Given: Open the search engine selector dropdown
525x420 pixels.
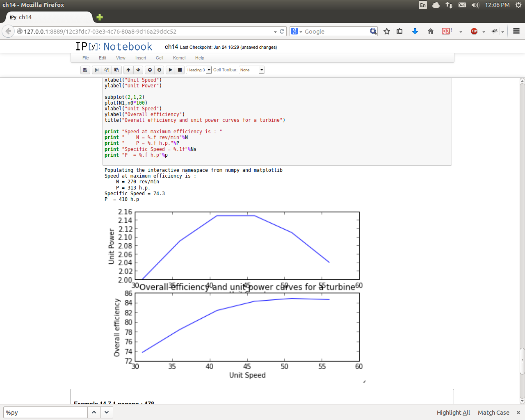Looking at the screenshot, I should 297,32.
